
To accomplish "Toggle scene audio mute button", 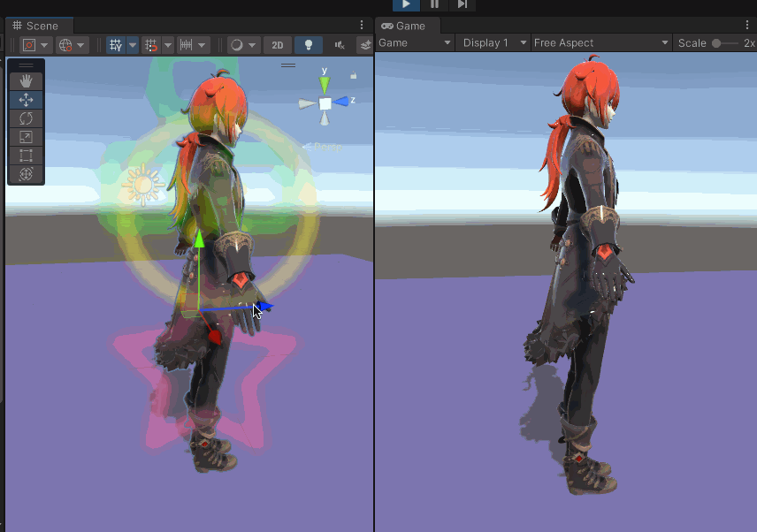I will [x=340, y=45].
